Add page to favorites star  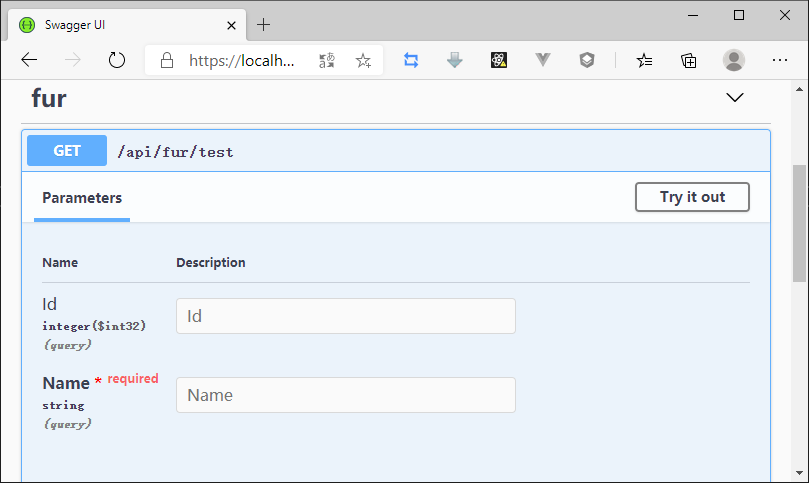pos(363,60)
